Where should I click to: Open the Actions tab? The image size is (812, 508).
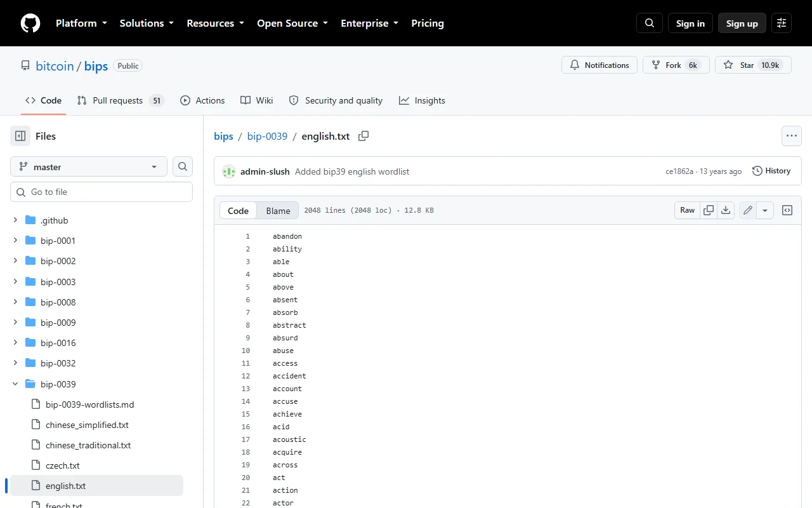[x=202, y=100]
